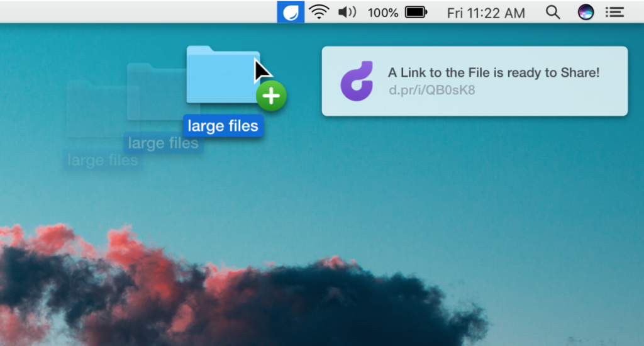Select the highlighted large files label
This screenshot has width=644, height=346.
(x=223, y=126)
